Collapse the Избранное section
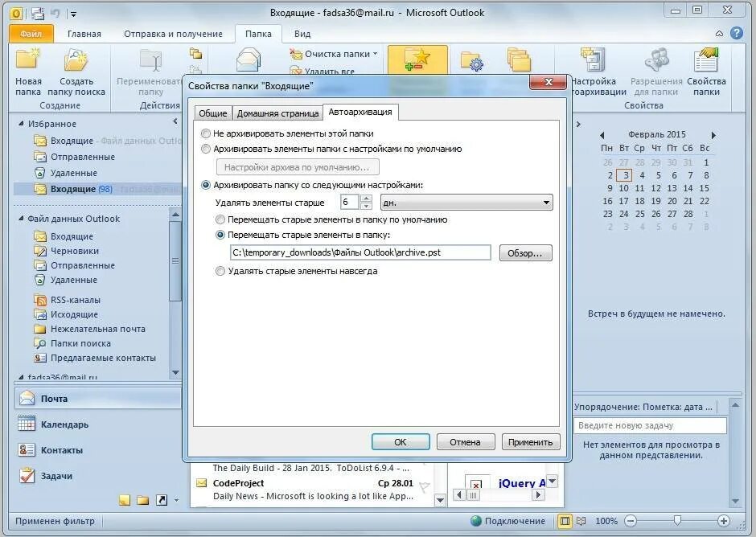This screenshot has width=756, height=537. [x=21, y=124]
